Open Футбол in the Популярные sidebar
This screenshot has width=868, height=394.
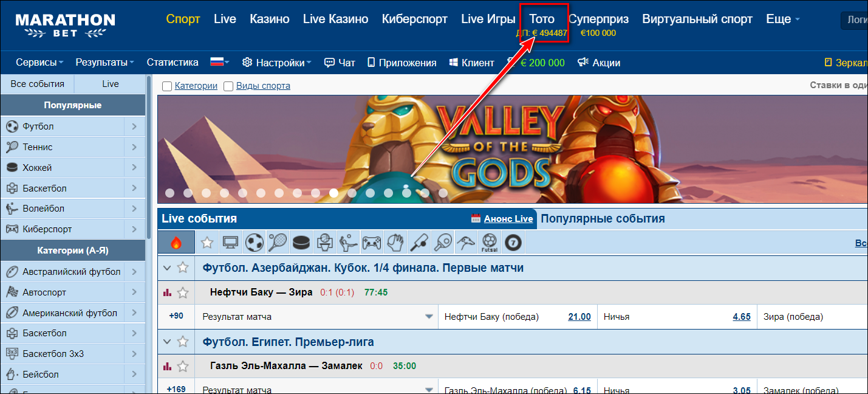(73, 126)
